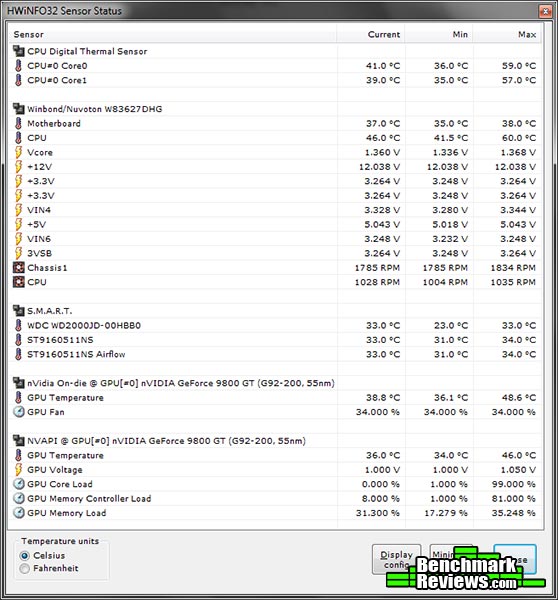Click thermometer icon next to Motherboard

point(18,123)
